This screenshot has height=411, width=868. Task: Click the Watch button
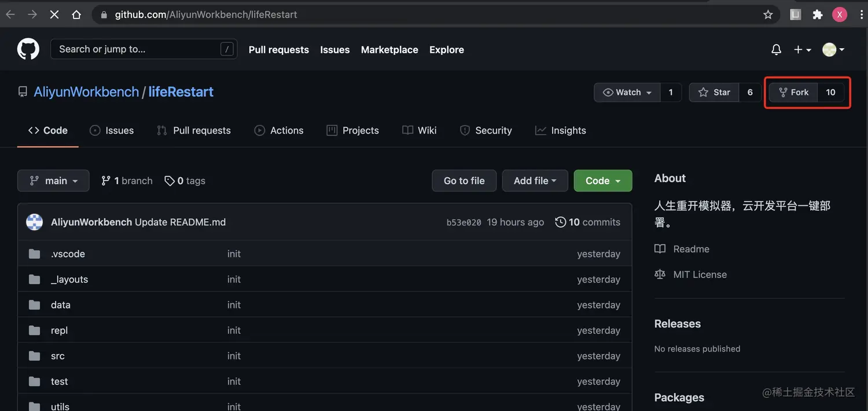click(x=627, y=92)
